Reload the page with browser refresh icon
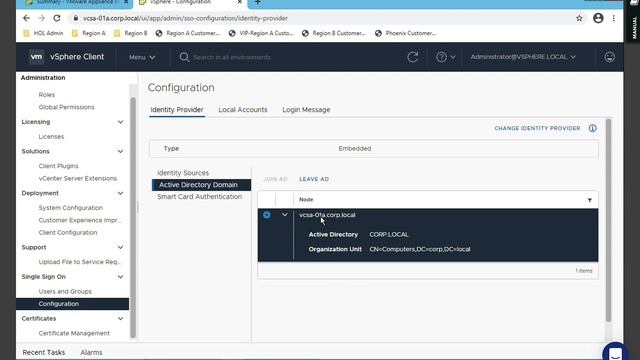Image resolution: width=640 pixels, height=360 pixels. coord(57,18)
